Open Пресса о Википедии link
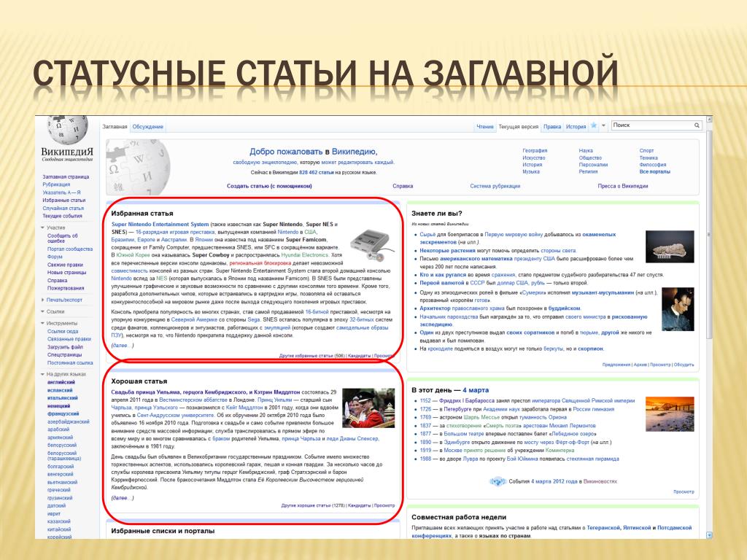The height and width of the screenshot is (560, 747). [623, 186]
